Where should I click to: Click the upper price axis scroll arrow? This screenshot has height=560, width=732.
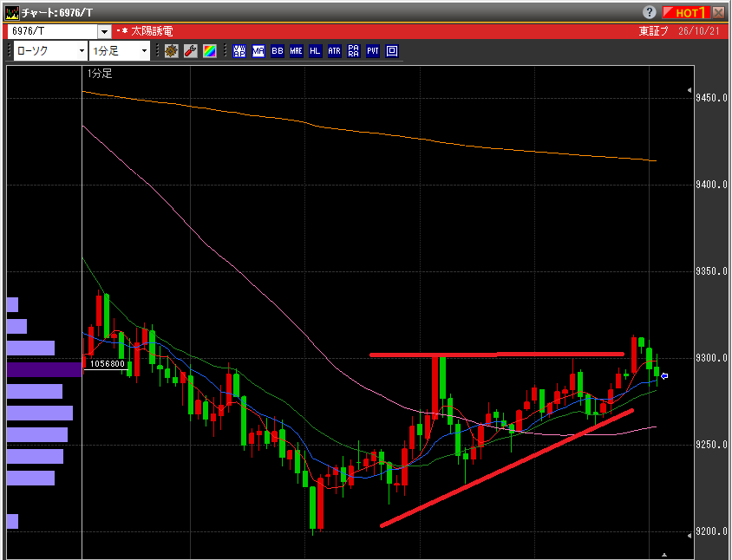click(690, 90)
